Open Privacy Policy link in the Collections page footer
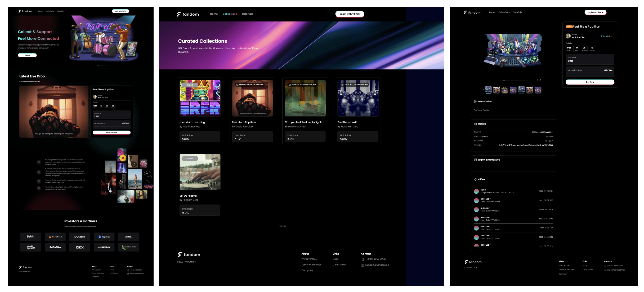Screen dimensions: 644x292 coord(309,259)
